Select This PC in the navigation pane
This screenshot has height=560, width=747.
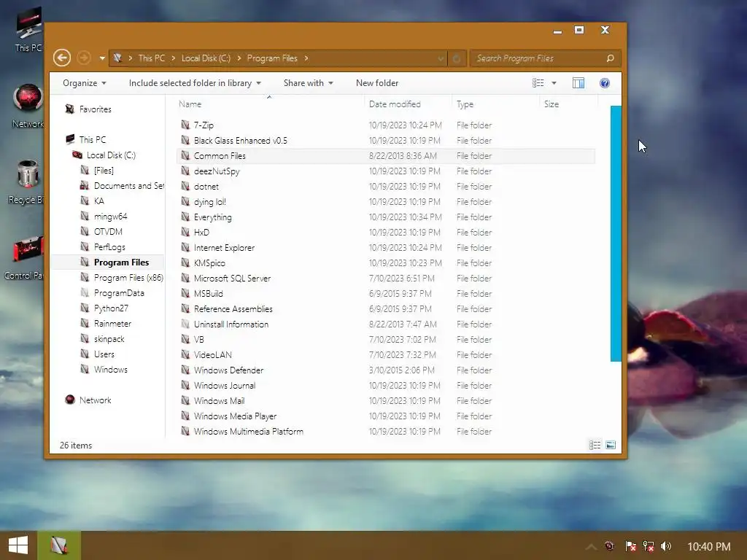point(93,139)
